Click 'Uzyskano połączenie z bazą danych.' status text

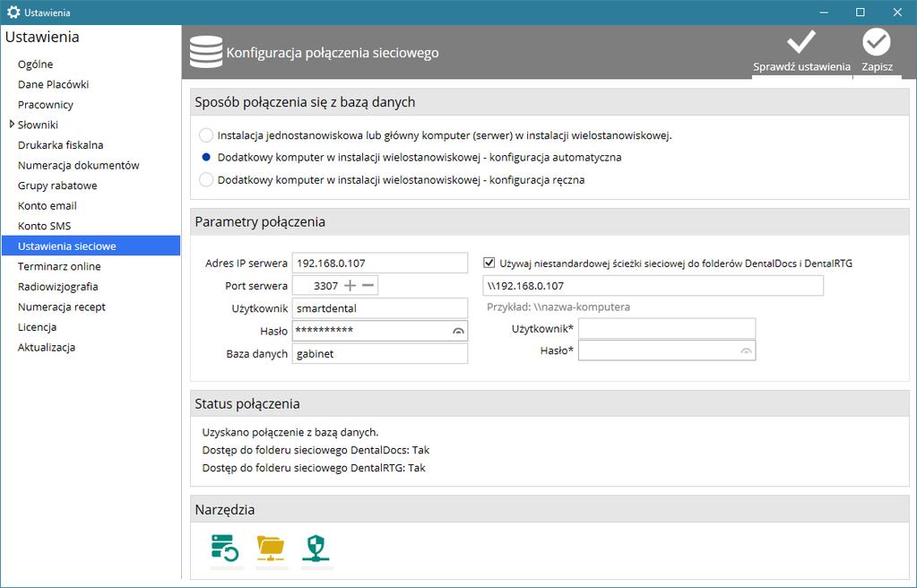pos(290,432)
